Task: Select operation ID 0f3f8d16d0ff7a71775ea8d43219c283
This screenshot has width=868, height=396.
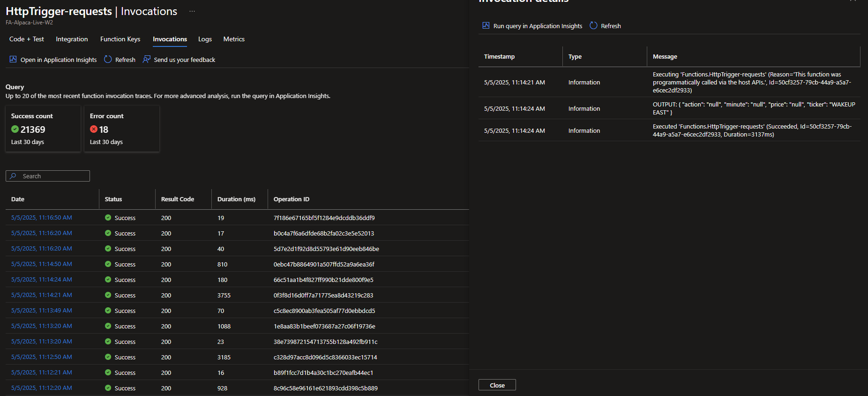Action: 323,295
